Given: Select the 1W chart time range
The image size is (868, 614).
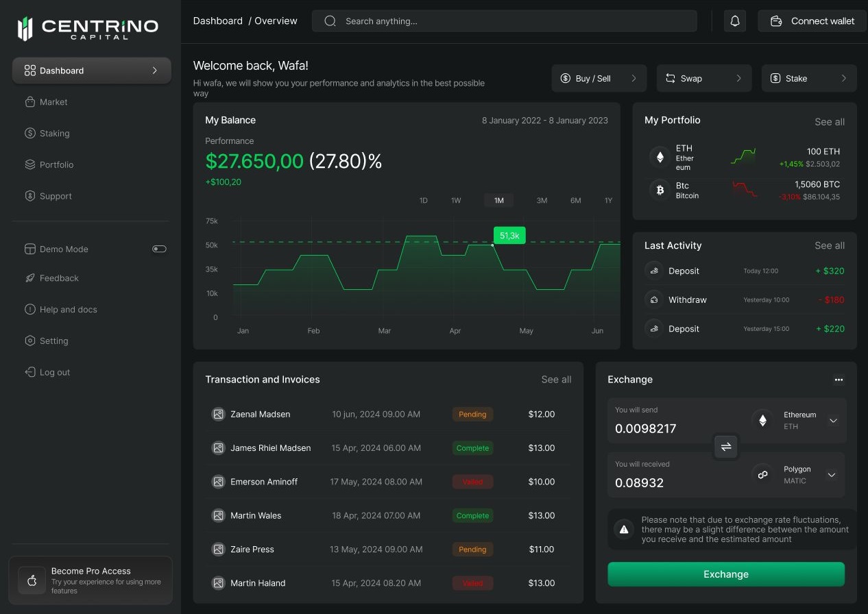Looking at the screenshot, I should point(456,201).
